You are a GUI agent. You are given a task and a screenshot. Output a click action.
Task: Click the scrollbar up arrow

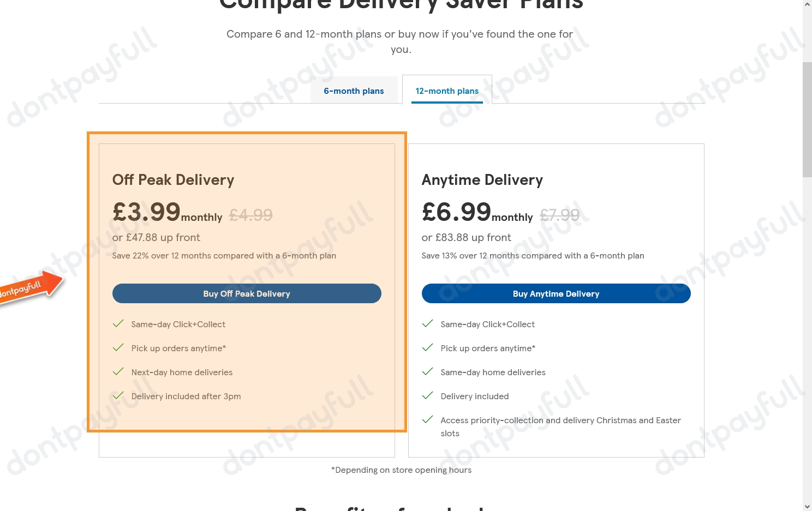pyautogui.click(x=807, y=4)
